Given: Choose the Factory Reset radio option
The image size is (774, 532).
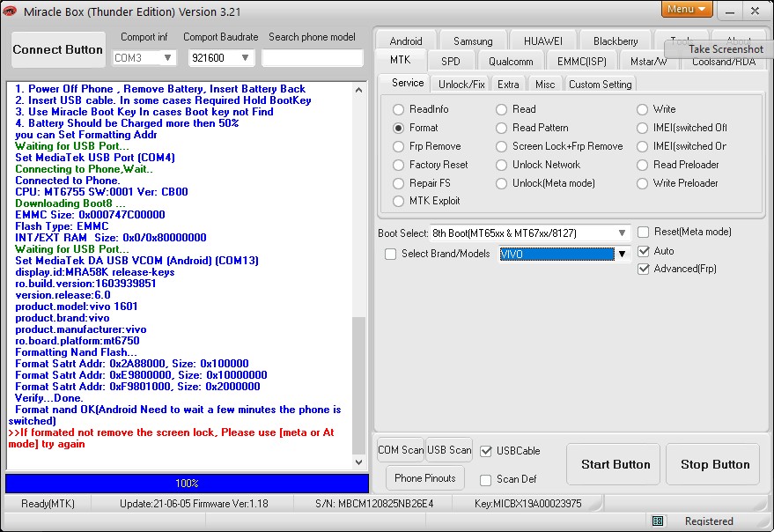Looking at the screenshot, I should coord(398,165).
